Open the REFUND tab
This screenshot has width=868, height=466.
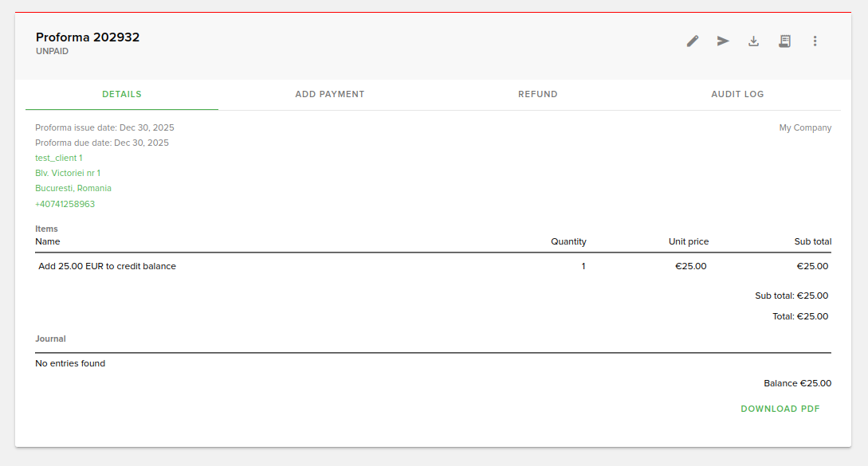tap(538, 93)
